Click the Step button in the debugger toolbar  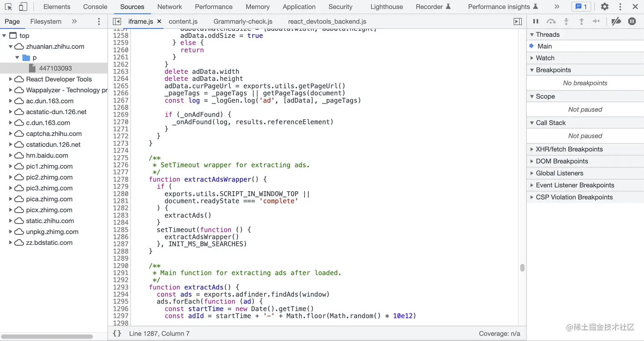click(x=596, y=21)
